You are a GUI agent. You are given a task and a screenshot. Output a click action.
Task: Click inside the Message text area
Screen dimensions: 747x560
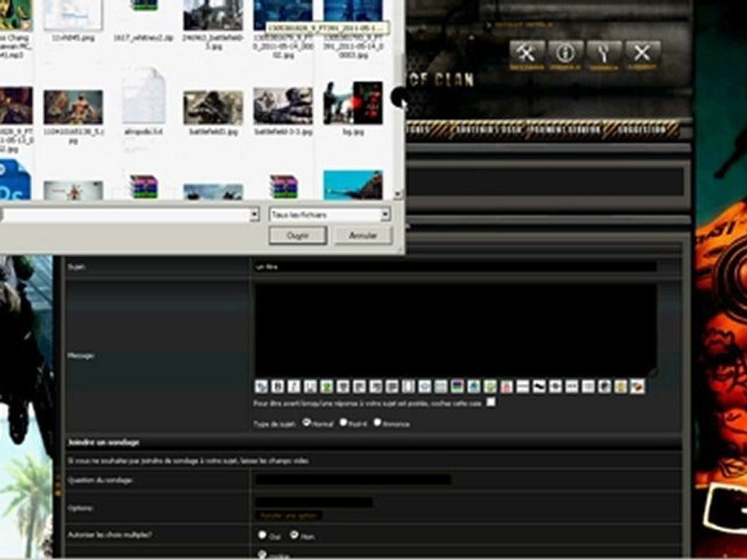pos(456,329)
